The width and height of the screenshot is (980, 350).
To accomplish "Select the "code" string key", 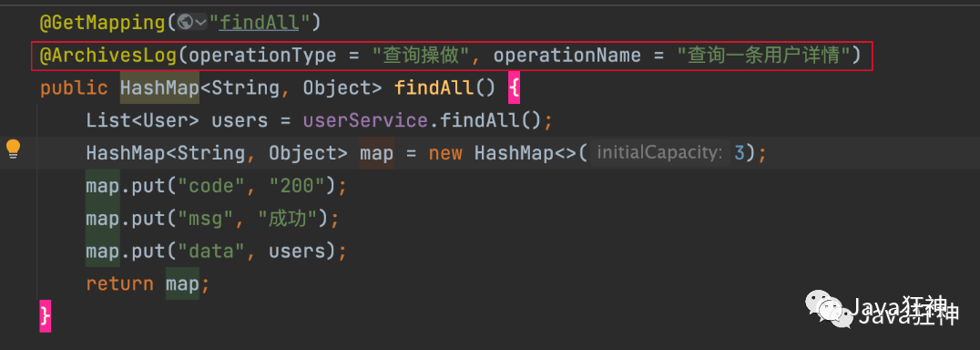I will [212, 186].
